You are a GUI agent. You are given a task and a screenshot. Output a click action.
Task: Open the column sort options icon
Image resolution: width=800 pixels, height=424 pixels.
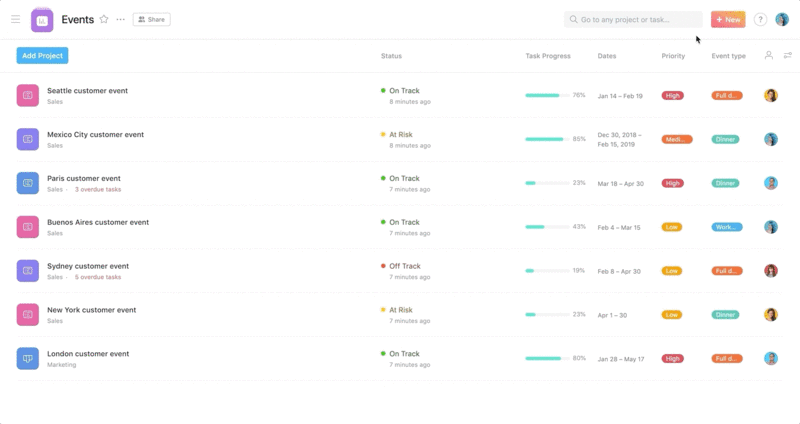tap(787, 56)
